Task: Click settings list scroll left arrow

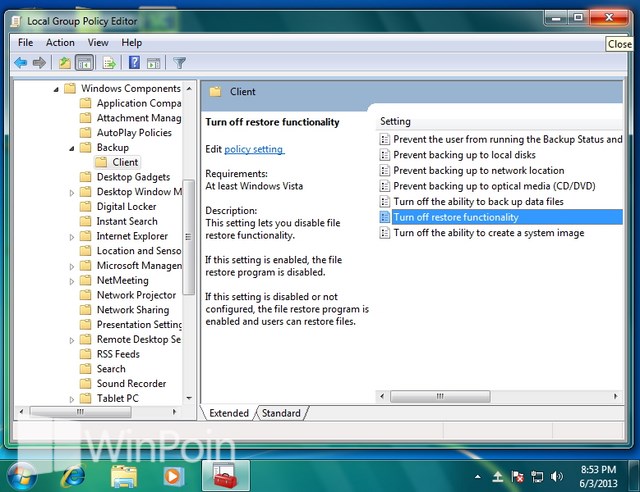Action: point(382,396)
